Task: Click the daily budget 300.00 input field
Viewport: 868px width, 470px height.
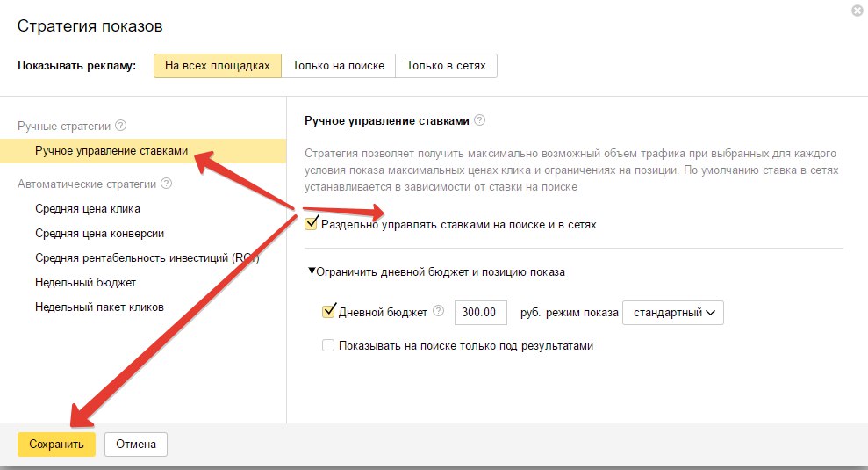Action: click(x=481, y=312)
